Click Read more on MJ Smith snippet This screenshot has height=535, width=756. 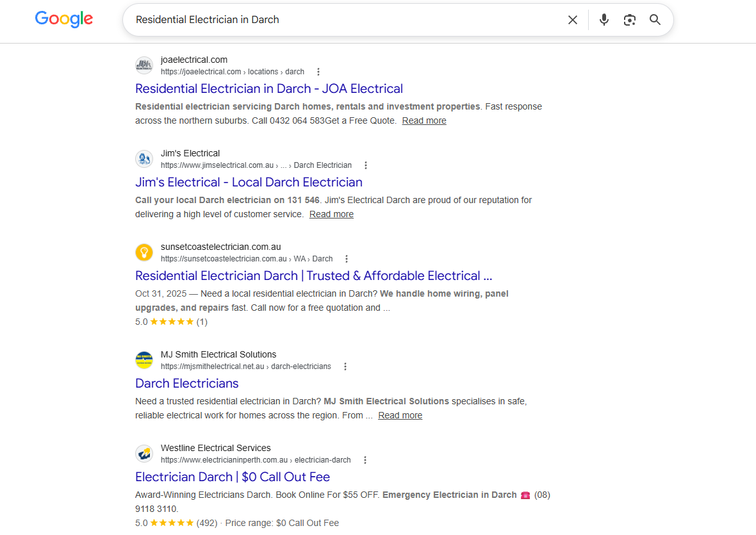pyautogui.click(x=400, y=415)
